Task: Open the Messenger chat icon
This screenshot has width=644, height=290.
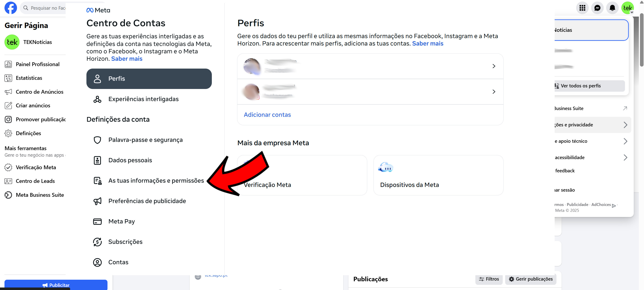Action: (597, 8)
